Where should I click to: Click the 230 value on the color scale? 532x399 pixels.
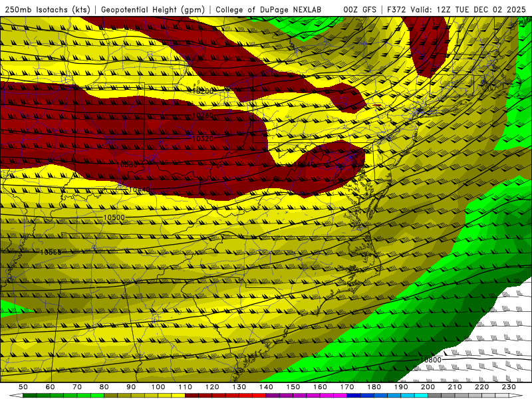pyautogui.click(x=509, y=387)
